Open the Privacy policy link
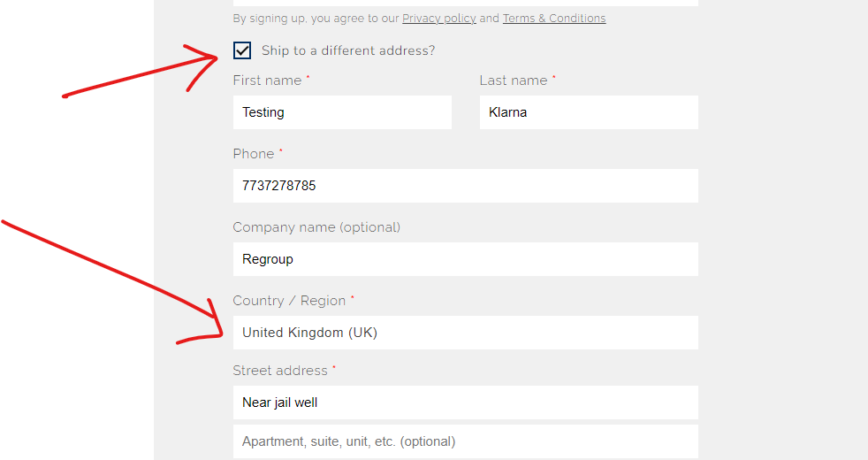This screenshot has width=868, height=460. pyautogui.click(x=439, y=19)
